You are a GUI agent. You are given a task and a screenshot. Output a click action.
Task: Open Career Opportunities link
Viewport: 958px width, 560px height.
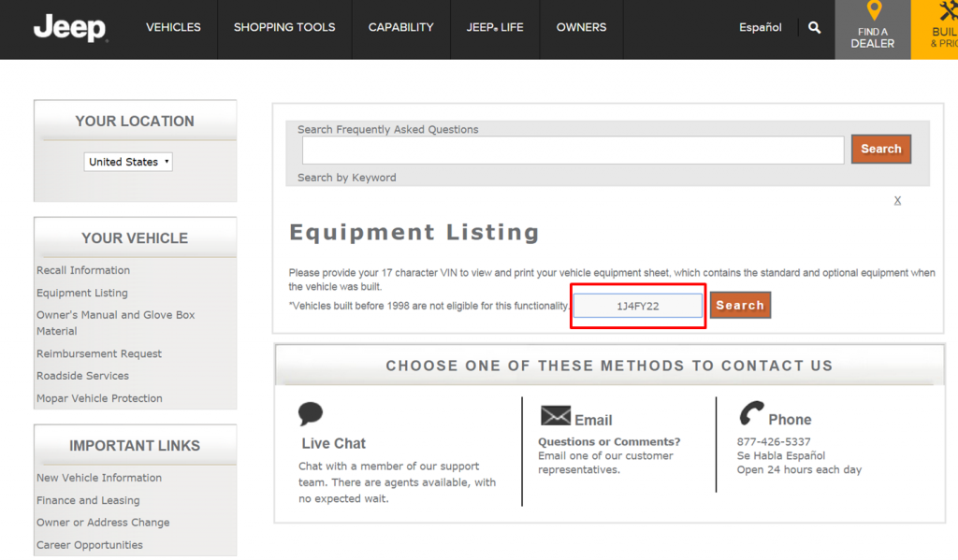89,545
